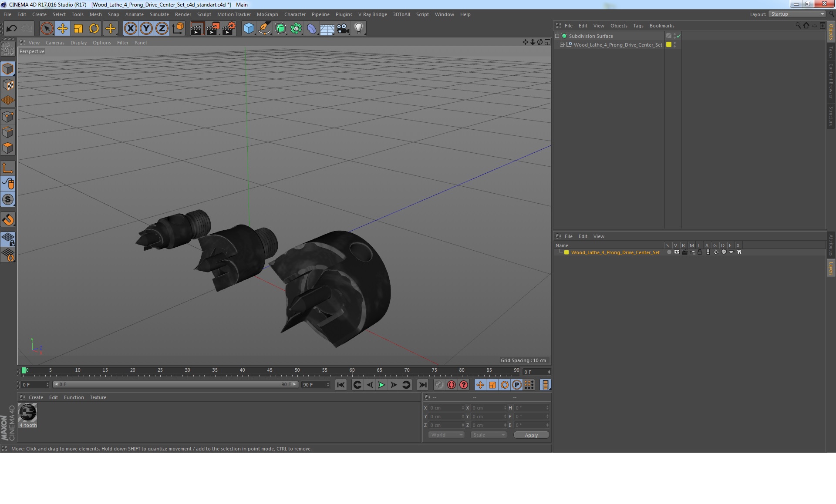Toggle Z axis lock

pyautogui.click(x=162, y=29)
